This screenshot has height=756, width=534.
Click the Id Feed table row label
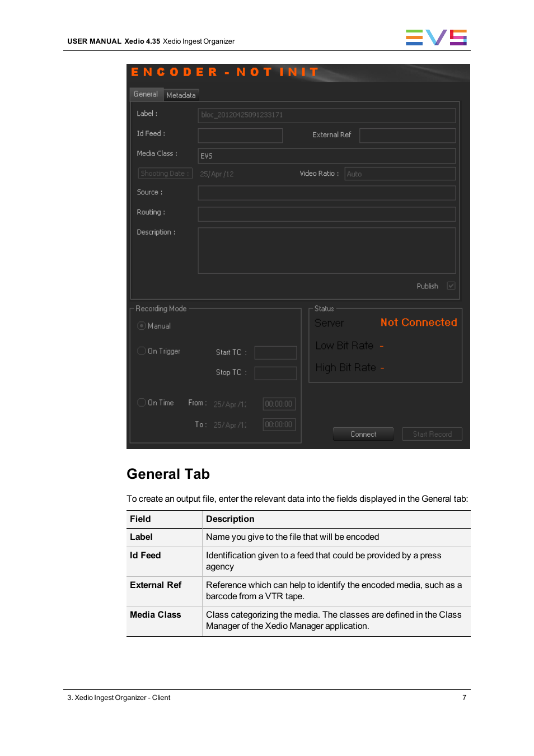(146, 556)
